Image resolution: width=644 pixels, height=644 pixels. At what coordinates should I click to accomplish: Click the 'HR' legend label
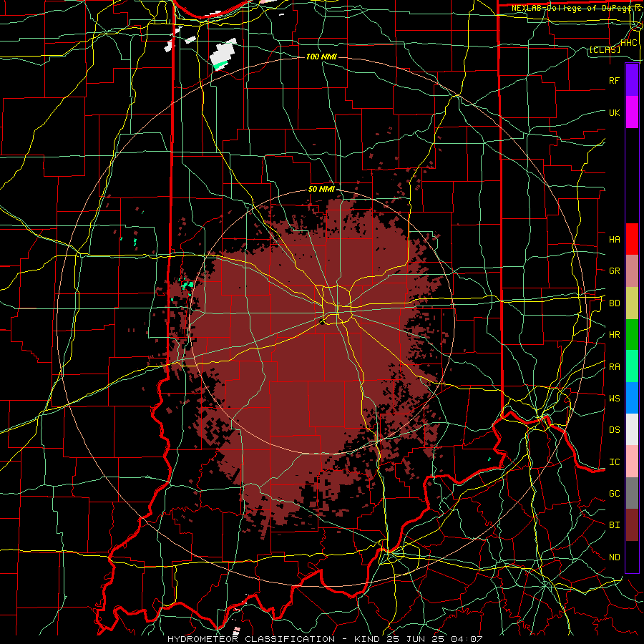(614, 335)
